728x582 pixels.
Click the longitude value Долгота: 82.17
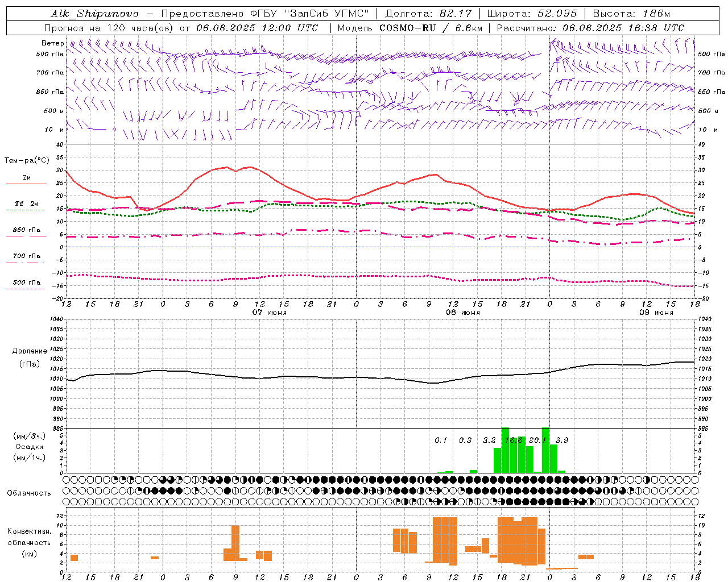[x=429, y=14]
